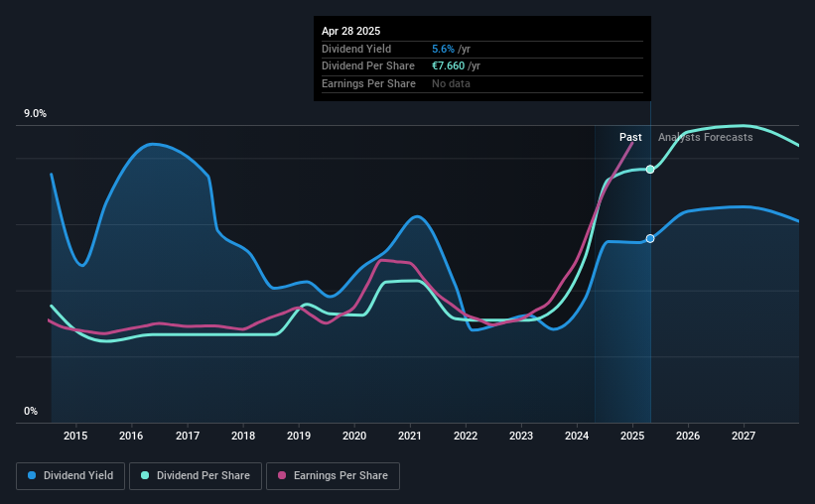Click the €7.660 dividend per share value
Screen dimensions: 815x504
click(448, 66)
